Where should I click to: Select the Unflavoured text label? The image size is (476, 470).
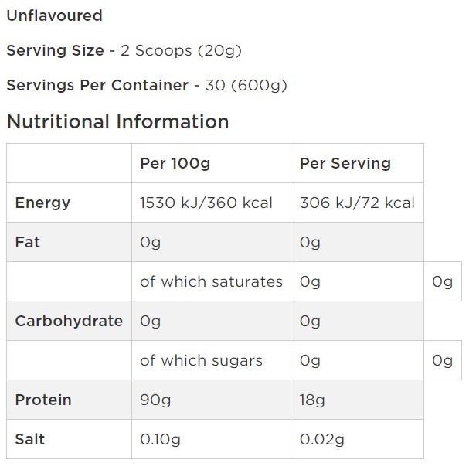pyautogui.click(x=54, y=15)
